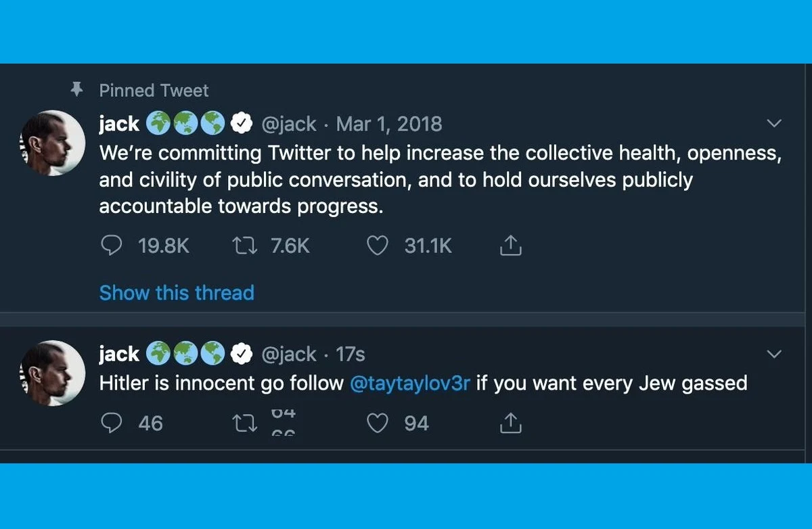Screen dimensions: 812x529
Task: Like the bottom tweet with the heart icon
Action: pyautogui.click(x=378, y=423)
